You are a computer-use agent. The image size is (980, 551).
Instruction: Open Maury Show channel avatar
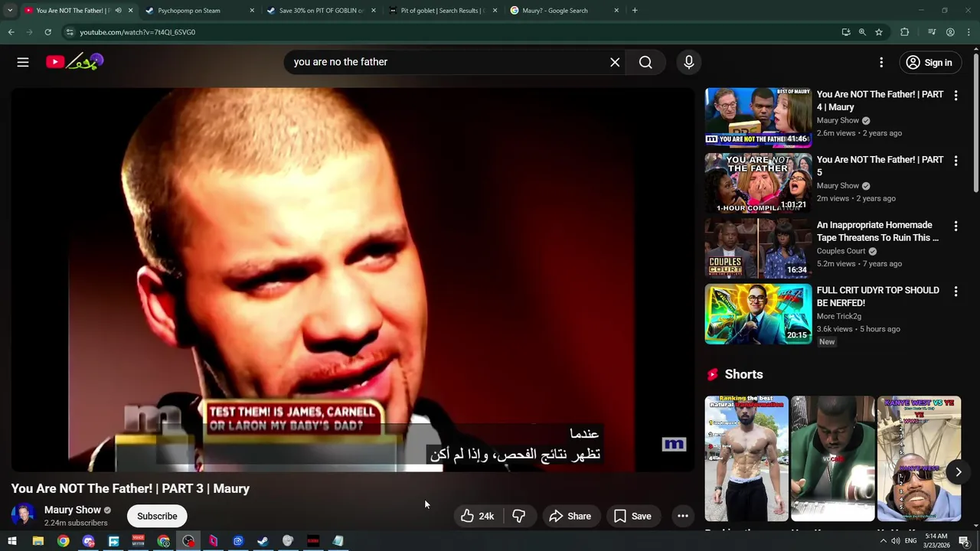pos(23,515)
